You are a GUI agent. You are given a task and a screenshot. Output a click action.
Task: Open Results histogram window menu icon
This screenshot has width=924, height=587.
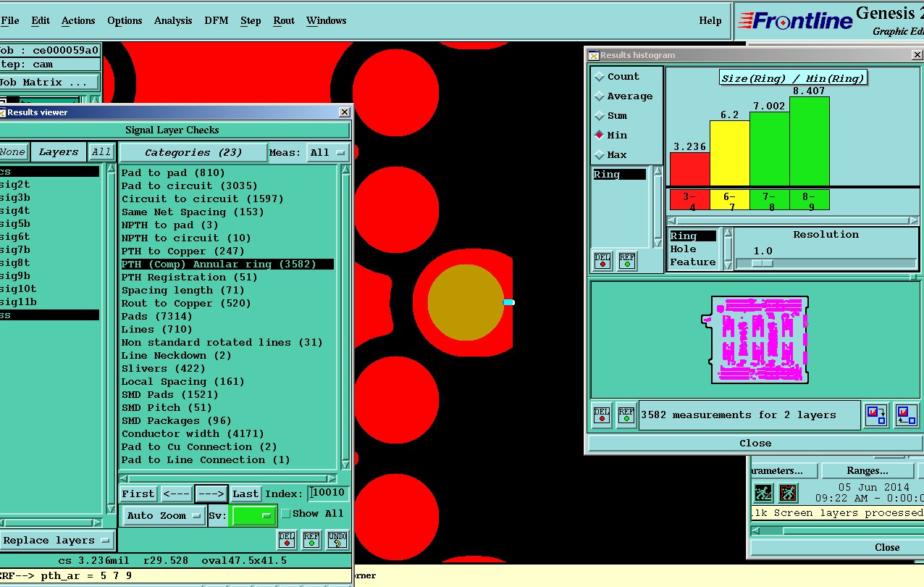tap(594, 55)
